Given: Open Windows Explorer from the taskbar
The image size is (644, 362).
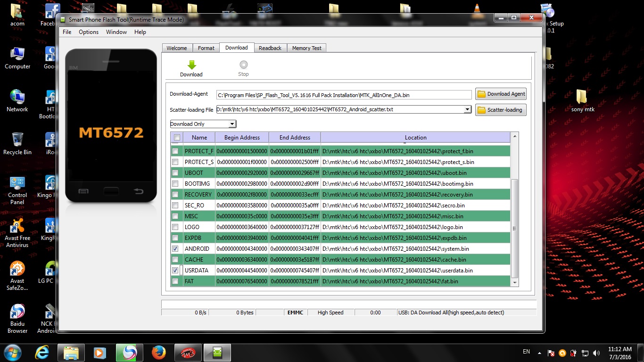Looking at the screenshot, I should pos(71,352).
